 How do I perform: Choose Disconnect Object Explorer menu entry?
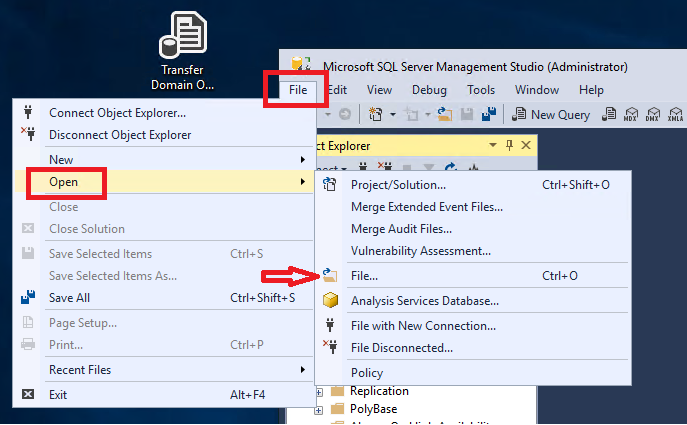click(164, 135)
